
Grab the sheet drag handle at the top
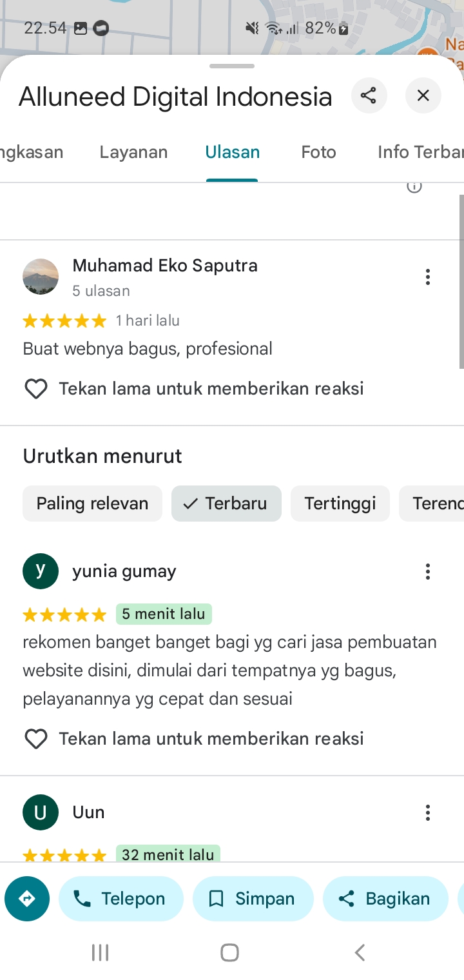(x=232, y=66)
